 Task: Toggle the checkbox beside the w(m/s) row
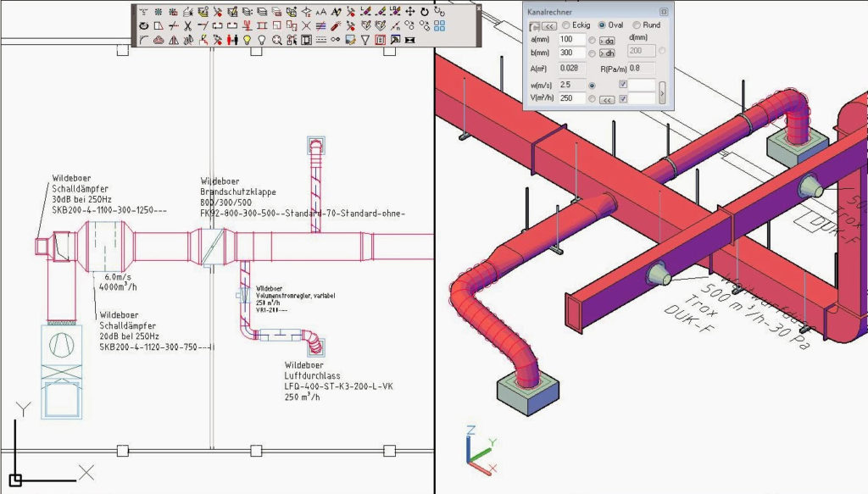point(623,85)
